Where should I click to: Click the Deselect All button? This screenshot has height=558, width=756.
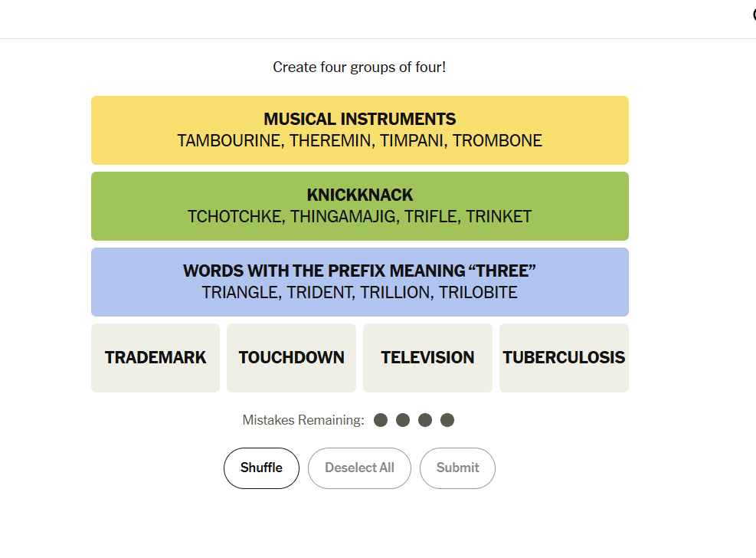[360, 468]
